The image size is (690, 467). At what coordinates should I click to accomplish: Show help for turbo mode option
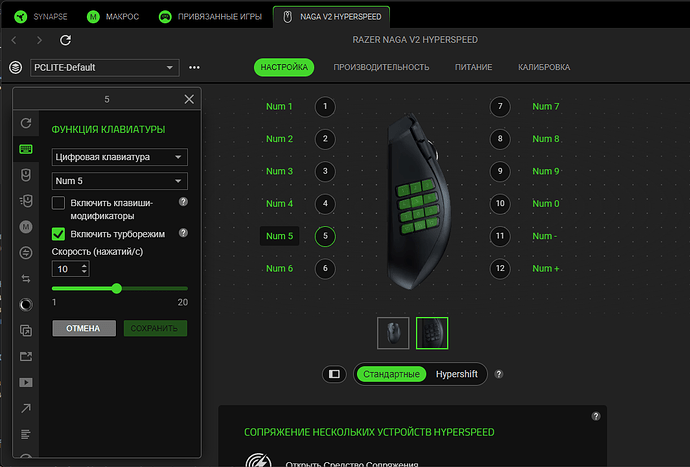click(x=184, y=233)
